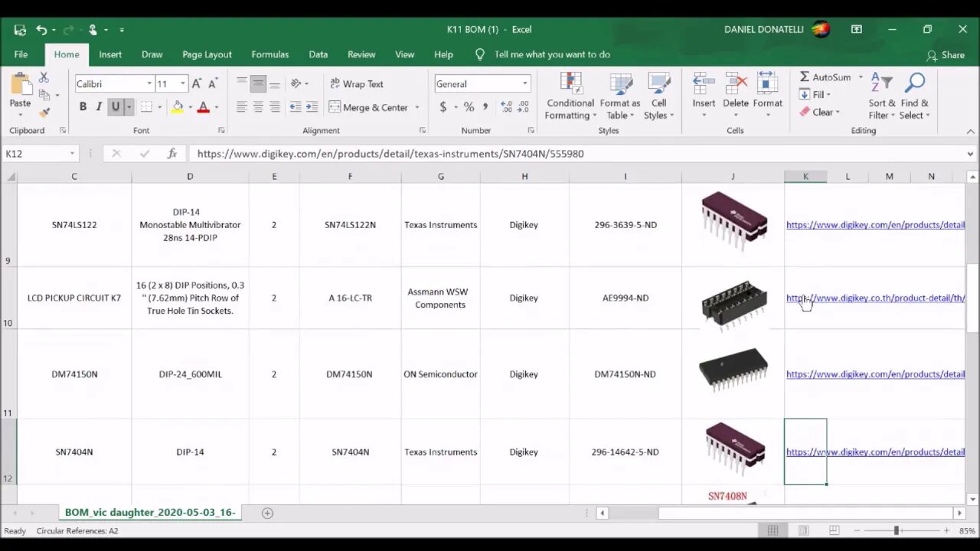Viewport: 980px width, 551px height.
Task: Click the Accounting dollar format icon
Action: (x=443, y=107)
